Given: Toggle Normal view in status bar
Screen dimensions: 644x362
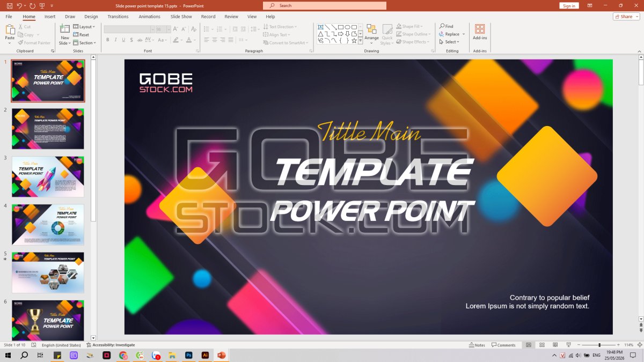Looking at the screenshot, I should pyautogui.click(x=529, y=345).
